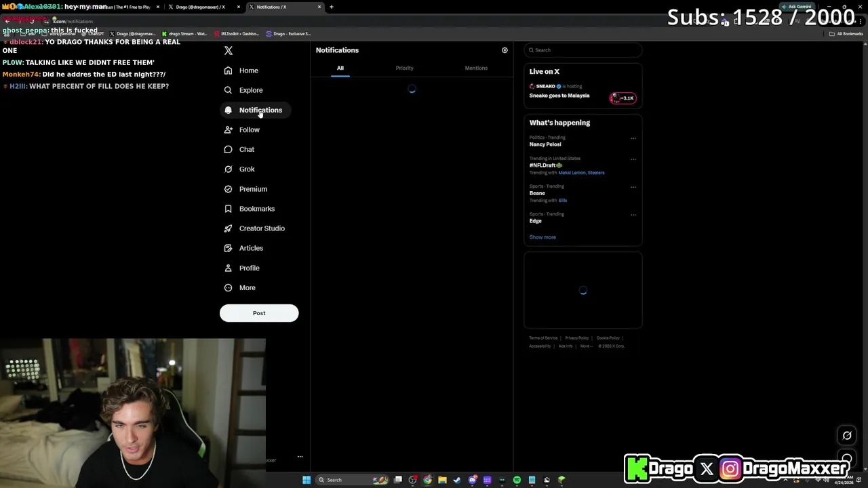Switch to the All notifications tab
The height and width of the screenshot is (488, 868).
(x=340, y=68)
